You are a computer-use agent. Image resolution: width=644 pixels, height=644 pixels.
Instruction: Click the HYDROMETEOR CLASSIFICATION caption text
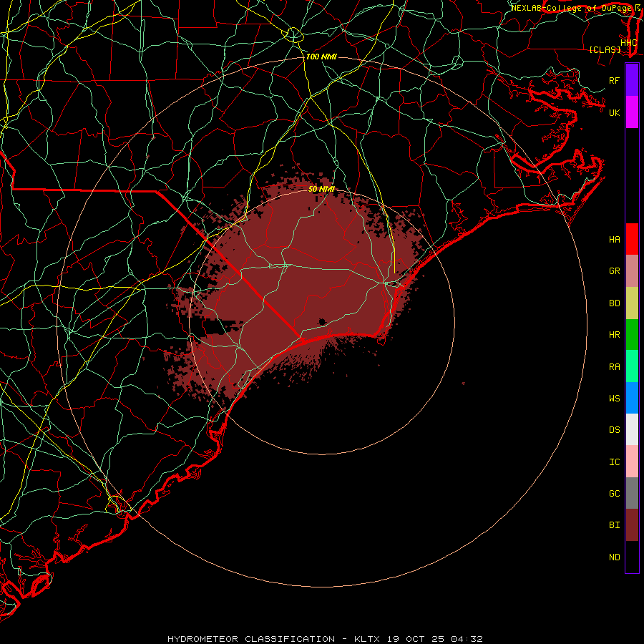[251, 639]
